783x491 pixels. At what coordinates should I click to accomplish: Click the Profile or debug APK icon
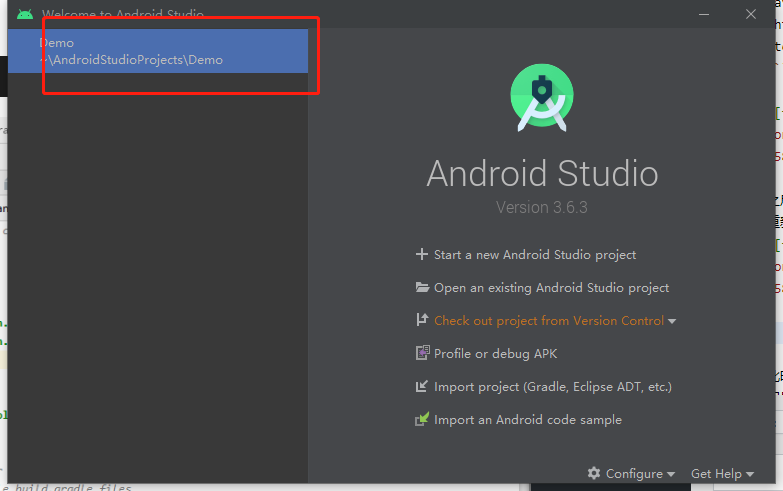click(422, 354)
